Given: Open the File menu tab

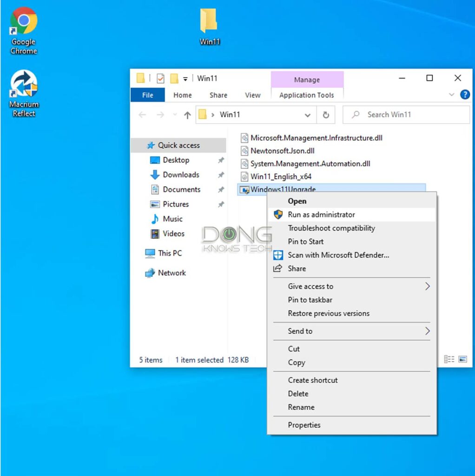Looking at the screenshot, I should tap(147, 95).
